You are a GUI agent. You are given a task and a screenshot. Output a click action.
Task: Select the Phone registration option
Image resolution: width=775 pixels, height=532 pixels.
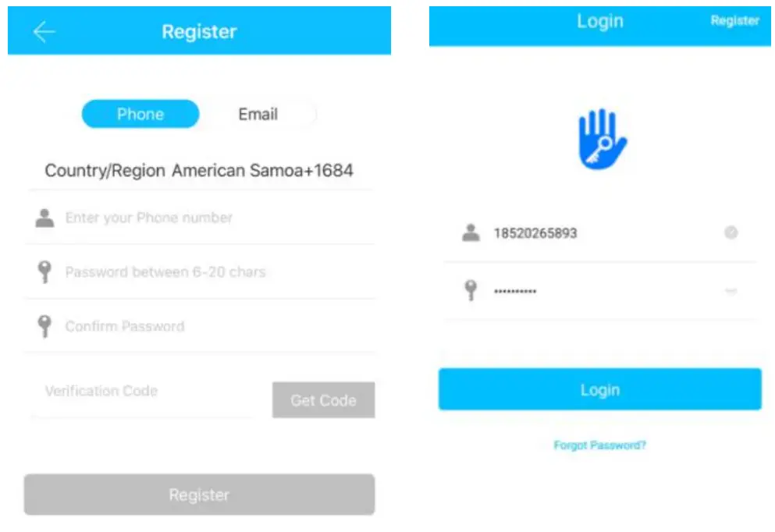(140, 114)
